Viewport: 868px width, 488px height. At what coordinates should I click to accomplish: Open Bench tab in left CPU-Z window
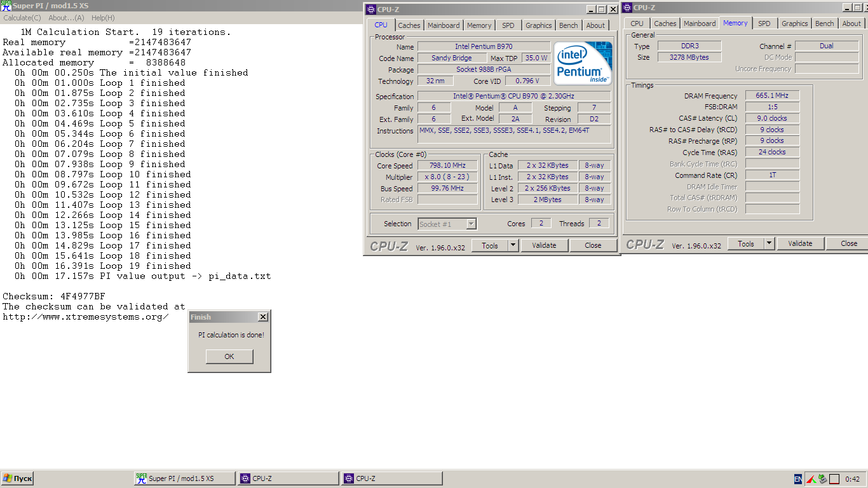point(569,25)
